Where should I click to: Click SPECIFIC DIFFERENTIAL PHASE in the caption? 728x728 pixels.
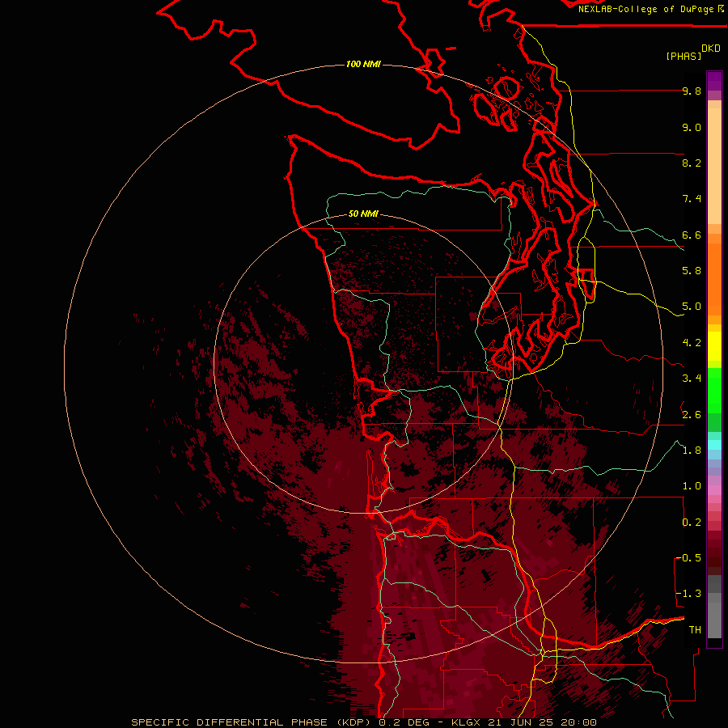(x=230, y=722)
